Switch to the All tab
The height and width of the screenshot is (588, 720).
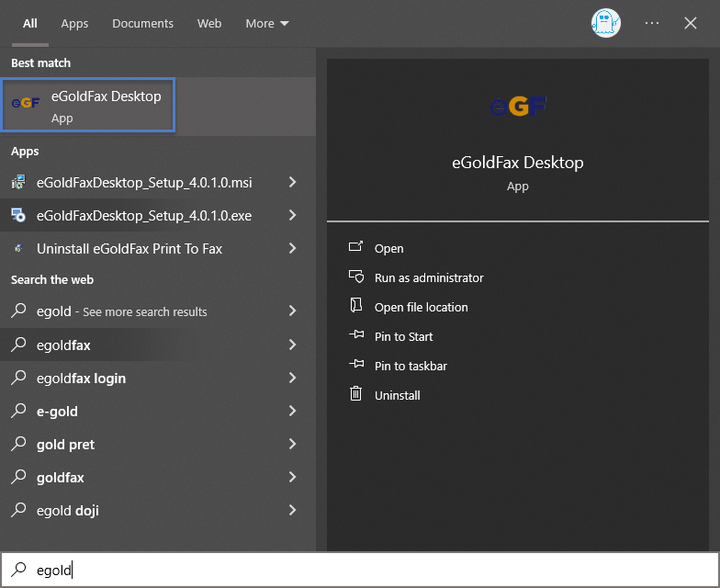tap(29, 24)
